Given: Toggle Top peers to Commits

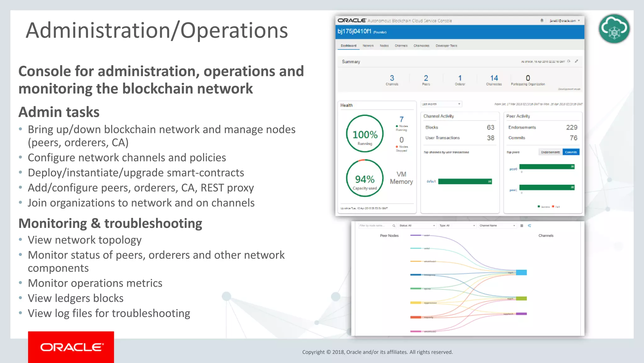Looking at the screenshot, I should [571, 152].
